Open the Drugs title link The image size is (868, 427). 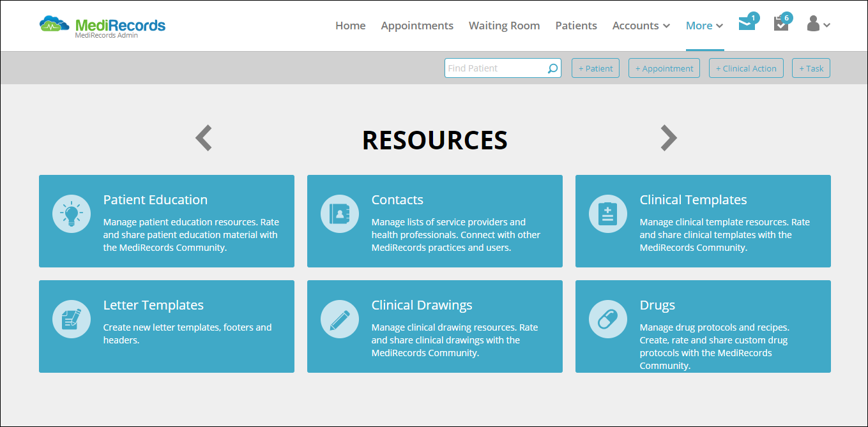click(657, 305)
